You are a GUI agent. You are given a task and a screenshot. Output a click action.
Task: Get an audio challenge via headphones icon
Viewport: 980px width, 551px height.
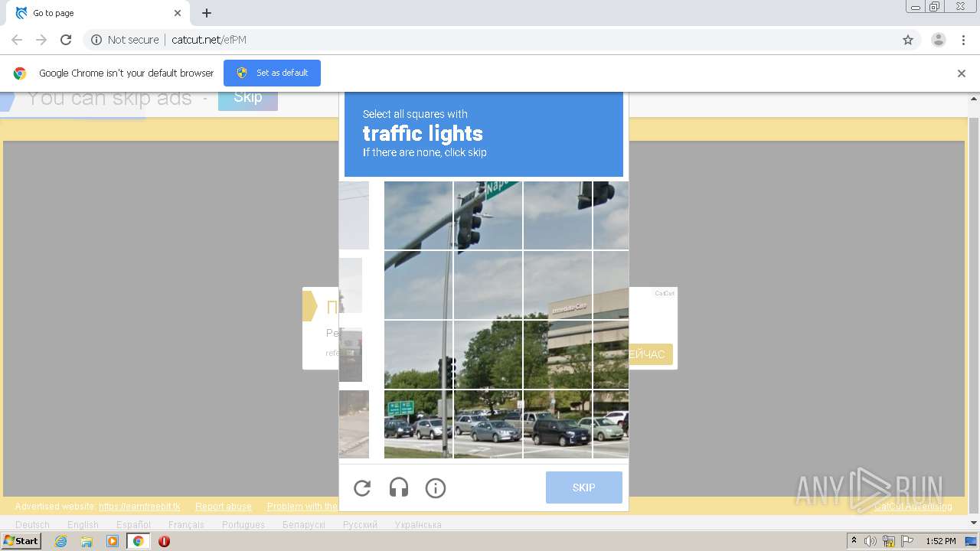tap(399, 488)
